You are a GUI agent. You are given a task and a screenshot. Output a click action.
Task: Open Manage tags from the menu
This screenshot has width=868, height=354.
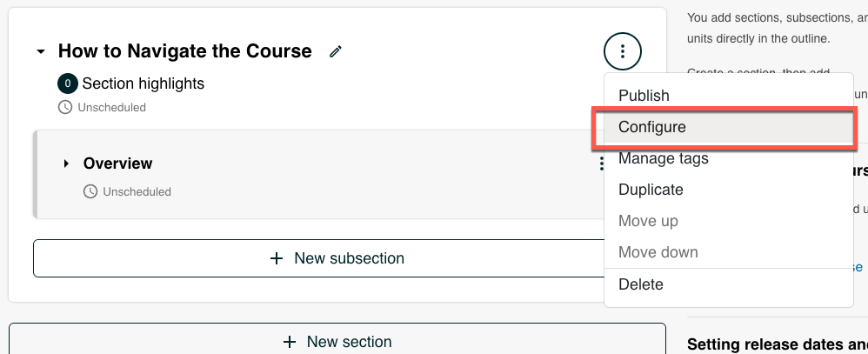[x=663, y=158]
